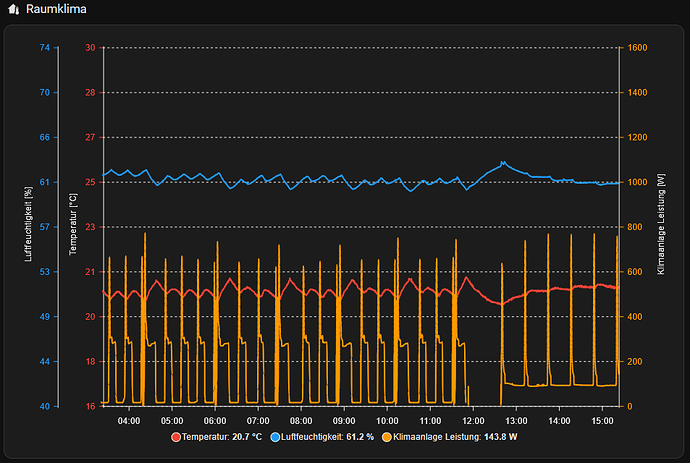
Task: Click the 21 temperature axis tick label
Action: 90,272
